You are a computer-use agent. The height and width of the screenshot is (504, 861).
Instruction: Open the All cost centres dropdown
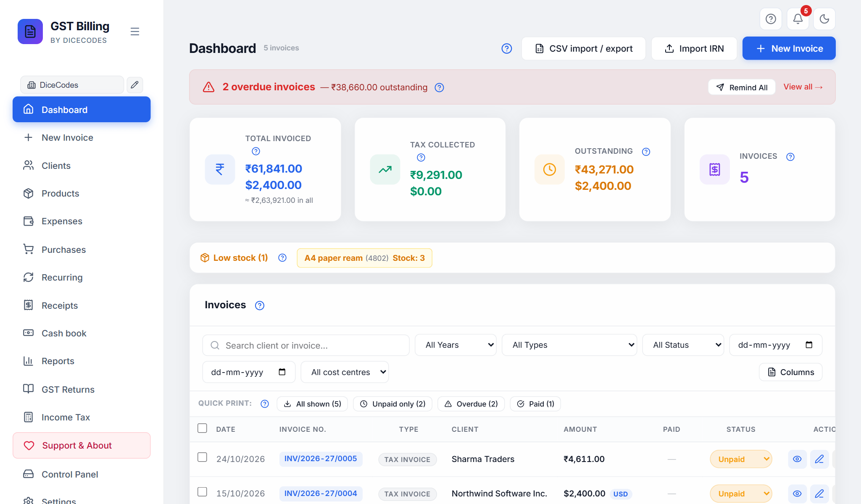[x=345, y=372]
